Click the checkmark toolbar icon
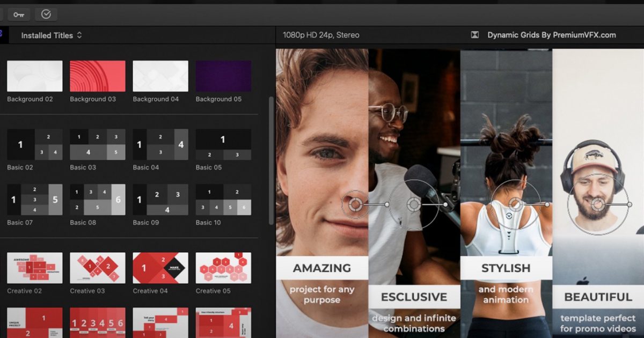The image size is (644, 338). click(46, 14)
